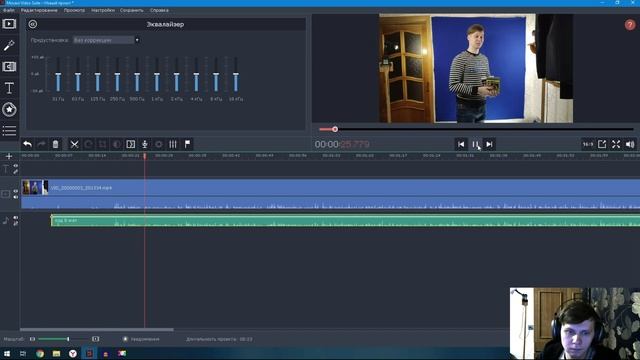Open the Transition wizard icon
The image size is (640, 360).
(131, 144)
